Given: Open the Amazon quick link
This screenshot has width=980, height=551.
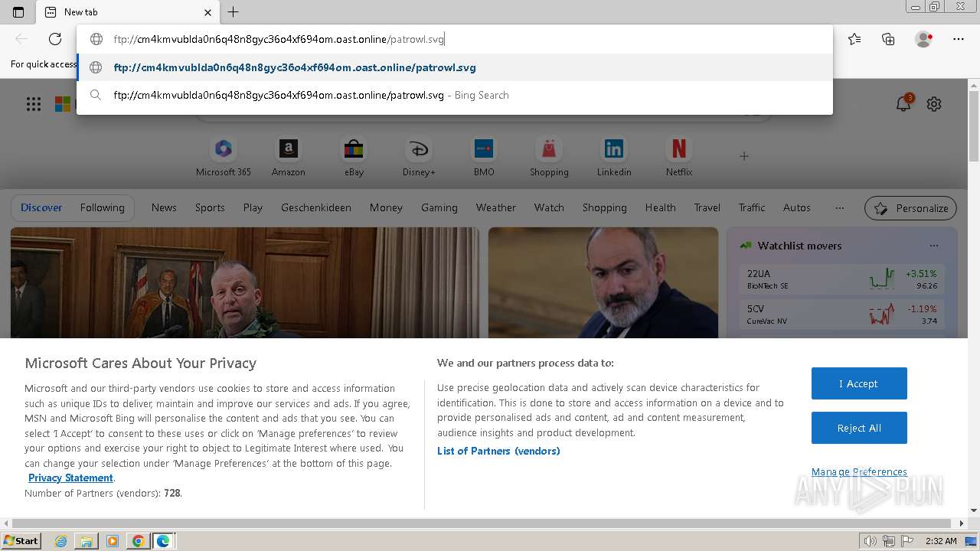Looking at the screenshot, I should [289, 157].
